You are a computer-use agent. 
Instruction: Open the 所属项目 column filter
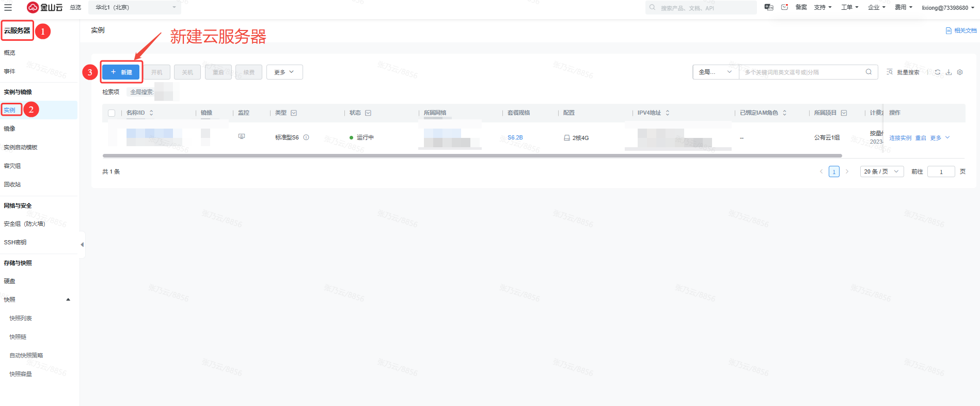click(x=844, y=113)
